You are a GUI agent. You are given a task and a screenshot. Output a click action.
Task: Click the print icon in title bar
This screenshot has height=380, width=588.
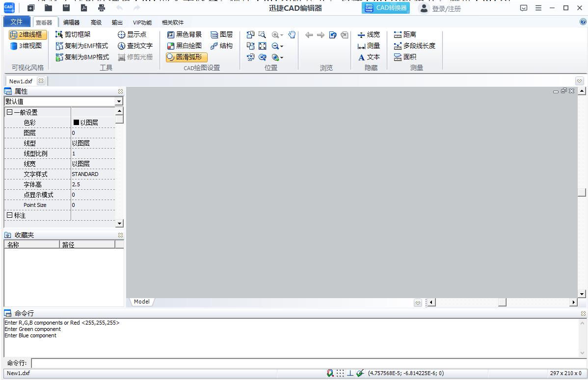(x=101, y=8)
